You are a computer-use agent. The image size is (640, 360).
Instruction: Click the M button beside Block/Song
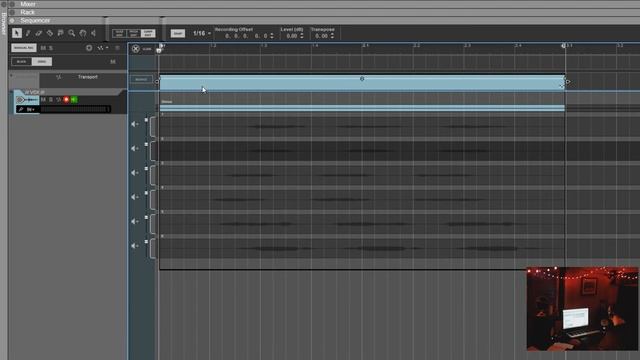point(113,62)
